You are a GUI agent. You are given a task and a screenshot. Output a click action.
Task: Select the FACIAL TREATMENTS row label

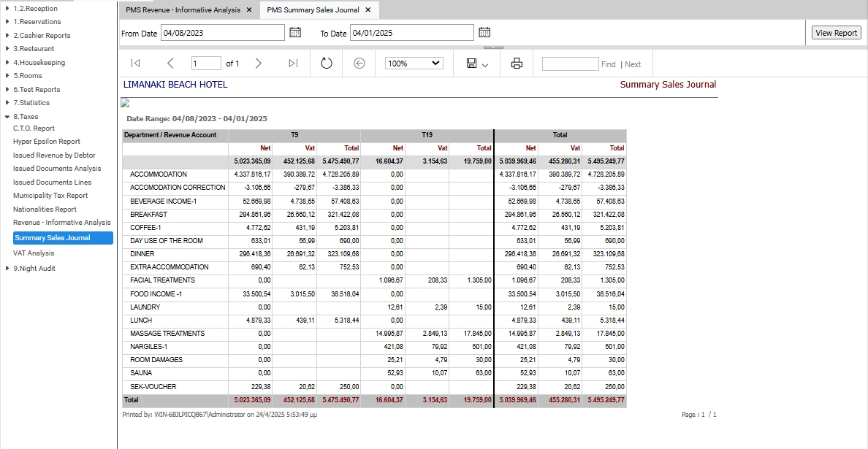(x=163, y=280)
